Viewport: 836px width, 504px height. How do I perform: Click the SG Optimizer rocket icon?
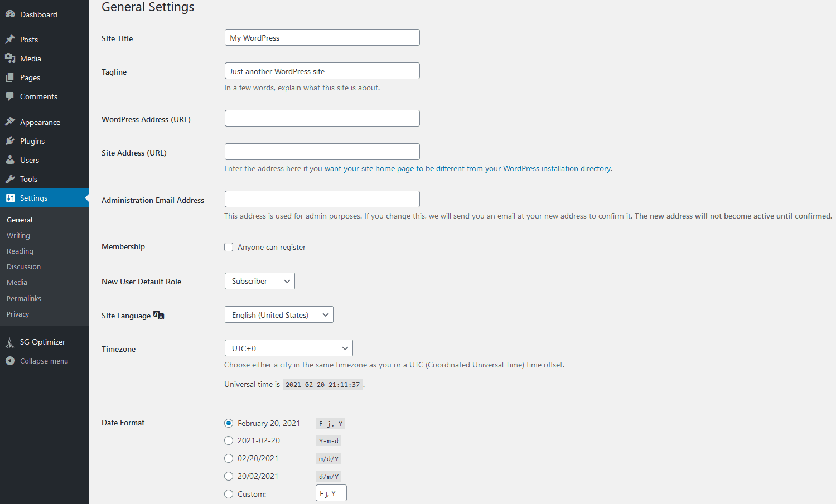(x=10, y=342)
